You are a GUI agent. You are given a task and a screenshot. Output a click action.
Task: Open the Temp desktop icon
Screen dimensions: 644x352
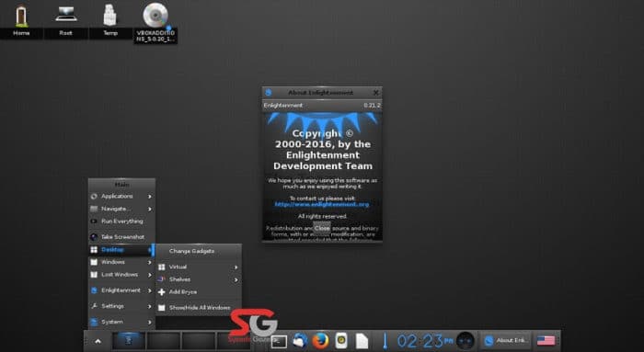[x=109, y=16]
